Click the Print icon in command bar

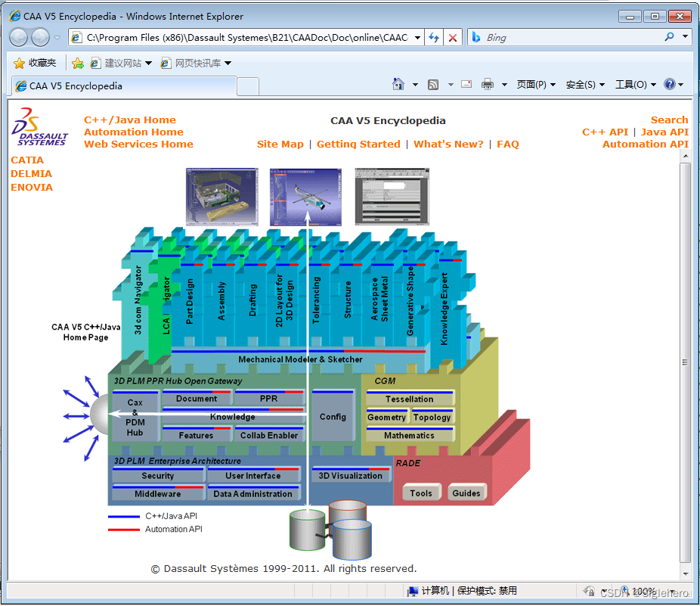coord(488,85)
